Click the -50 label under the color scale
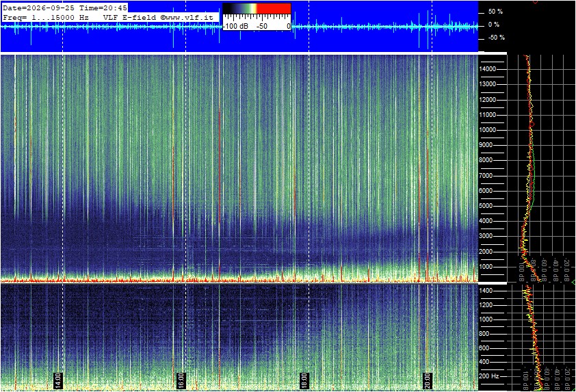The width and height of the screenshot is (576, 392). click(x=262, y=27)
